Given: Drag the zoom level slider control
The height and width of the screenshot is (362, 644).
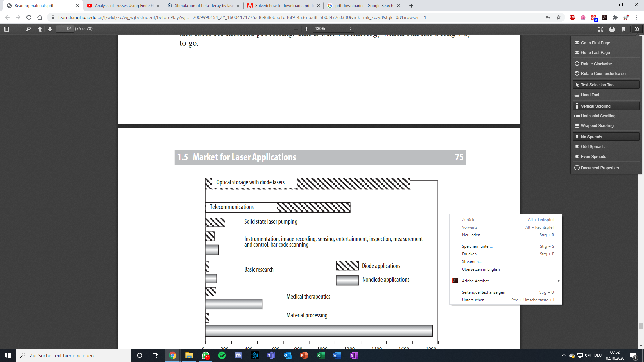Looking at the screenshot, I should 302,29.
